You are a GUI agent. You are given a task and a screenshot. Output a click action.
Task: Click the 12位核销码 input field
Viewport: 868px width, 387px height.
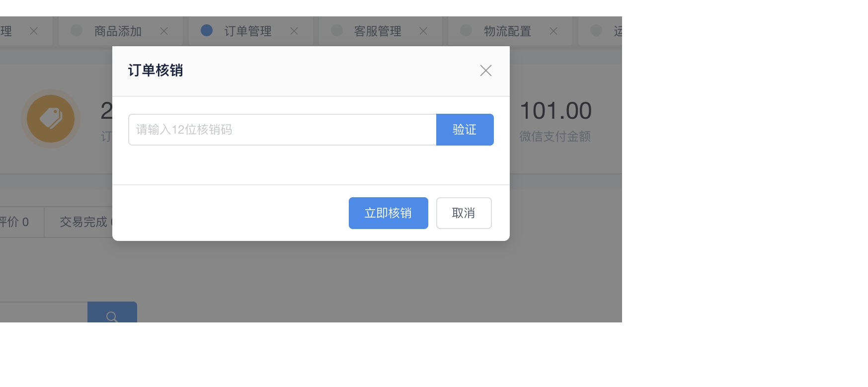282,130
